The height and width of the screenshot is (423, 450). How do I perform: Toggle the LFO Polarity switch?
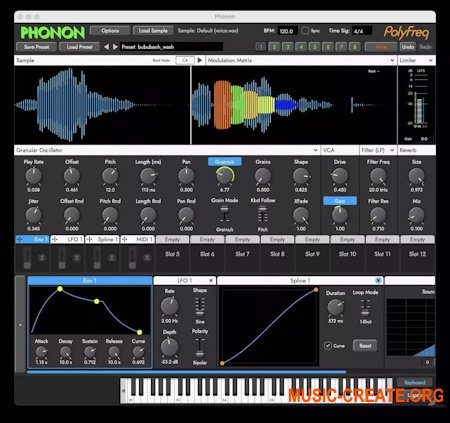[x=200, y=348]
